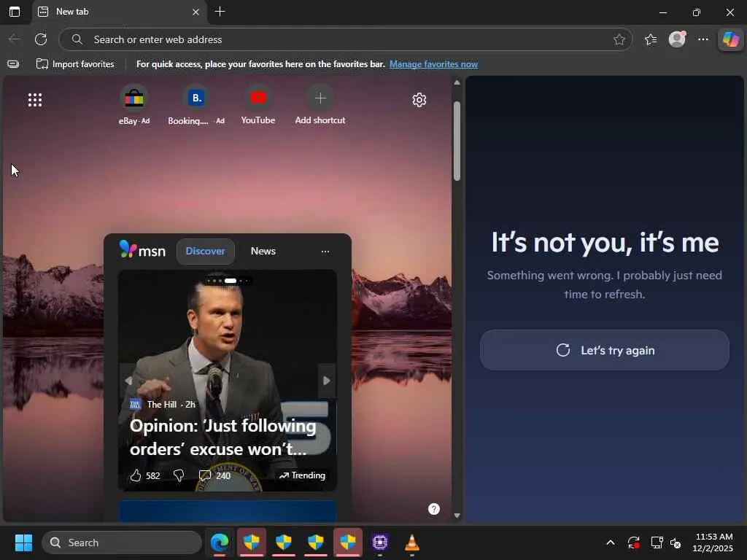
Task: Click the muted volume tray icon
Action: point(676,542)
